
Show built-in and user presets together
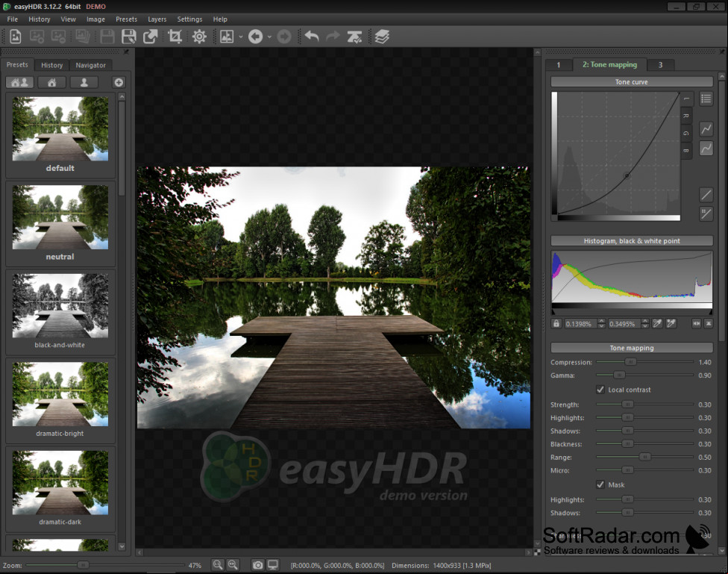pos(19,82)
